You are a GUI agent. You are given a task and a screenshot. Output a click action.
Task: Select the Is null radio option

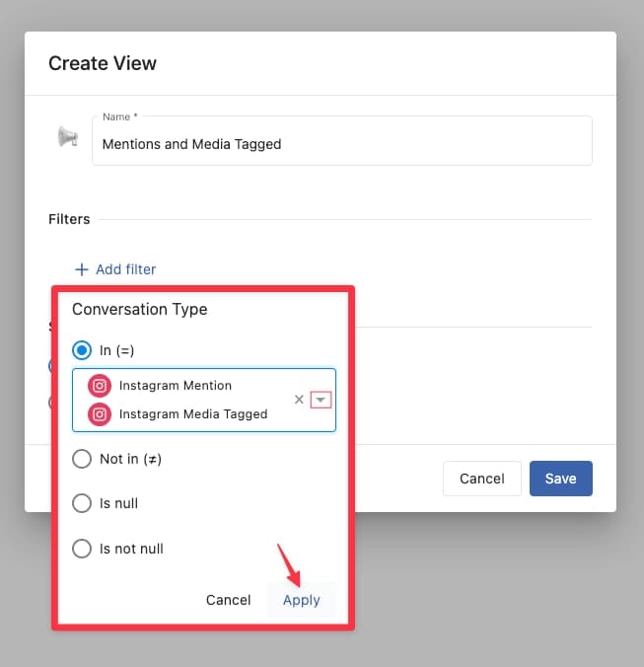click(x=82, y=503)
